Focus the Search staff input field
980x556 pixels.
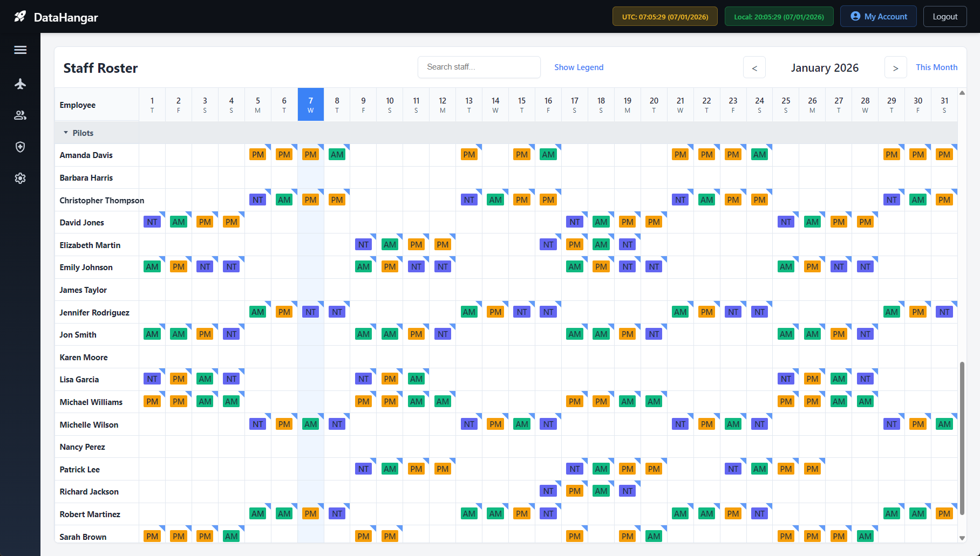[x=479, y=67]
